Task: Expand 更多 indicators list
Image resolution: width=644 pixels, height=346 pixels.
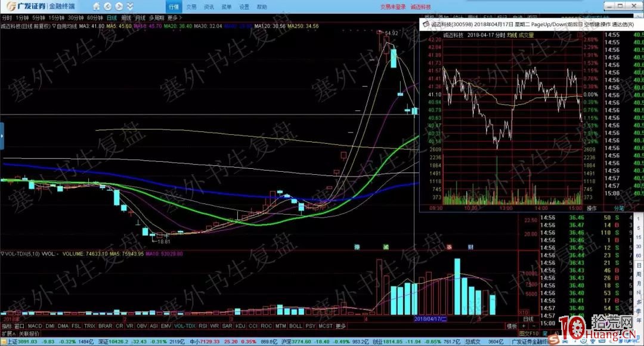Action: 341,326
